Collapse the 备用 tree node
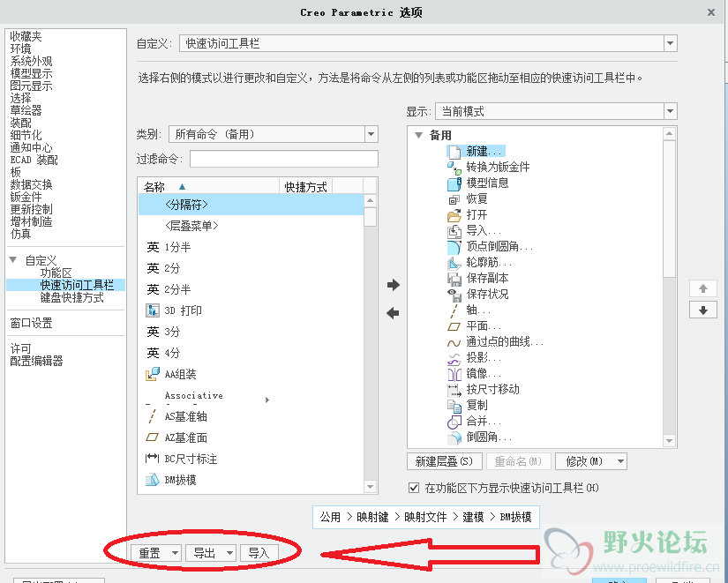Screen dimensions: 728x583 418,136
